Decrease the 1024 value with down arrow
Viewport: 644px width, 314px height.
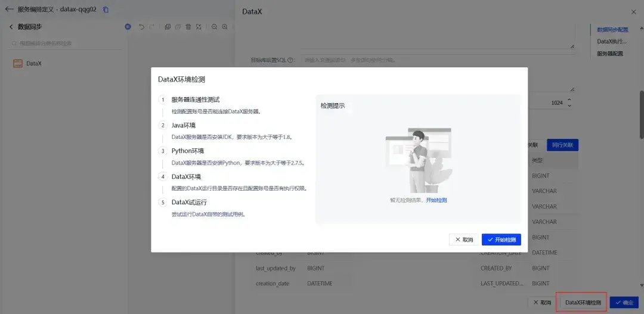tap(569, 106)
